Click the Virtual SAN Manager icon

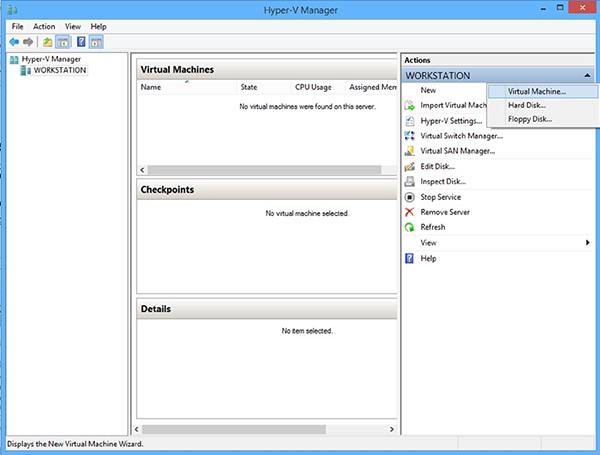coord(409,151)
